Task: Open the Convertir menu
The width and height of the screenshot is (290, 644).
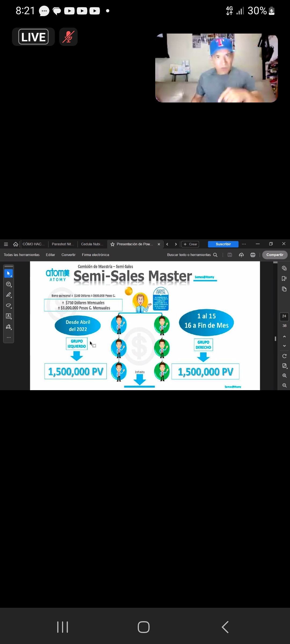Action: pos(68,255)
